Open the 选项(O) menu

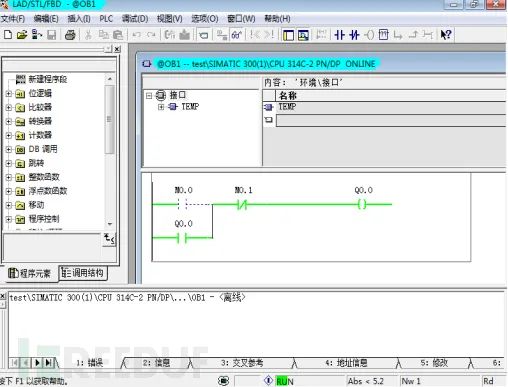(x=205, y=19)
